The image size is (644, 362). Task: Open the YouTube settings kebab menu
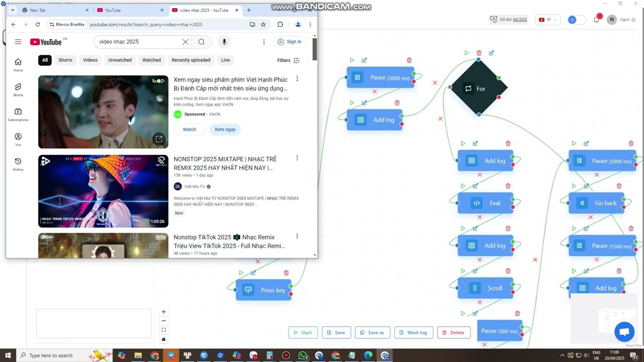[264, 42]
